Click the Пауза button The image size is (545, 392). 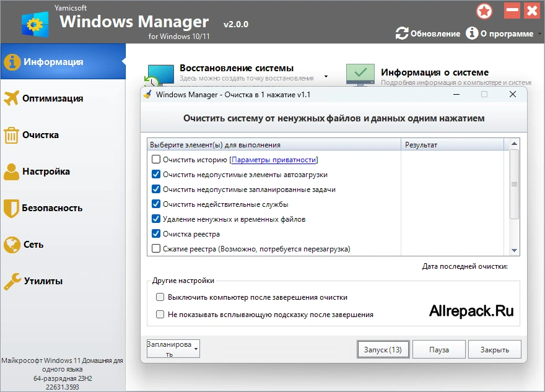(439, 349)
